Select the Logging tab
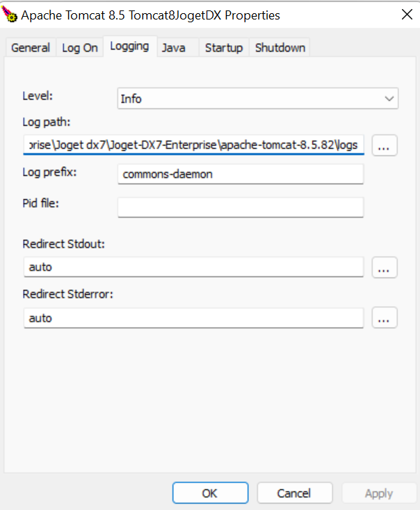 tap(129, 46)
